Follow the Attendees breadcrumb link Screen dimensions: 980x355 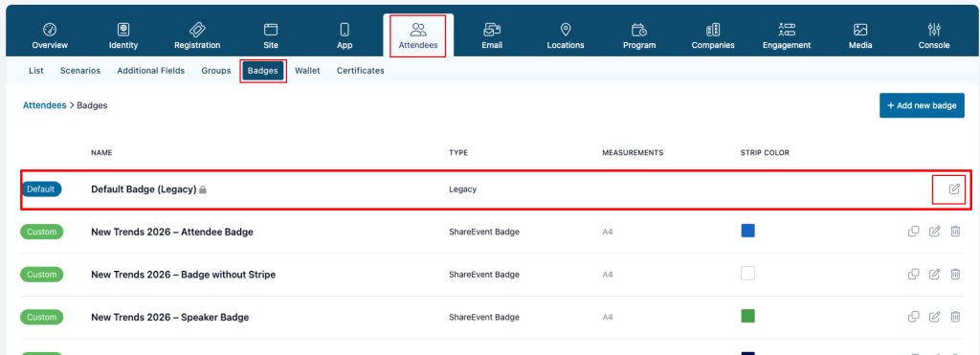tap(44, 105)
